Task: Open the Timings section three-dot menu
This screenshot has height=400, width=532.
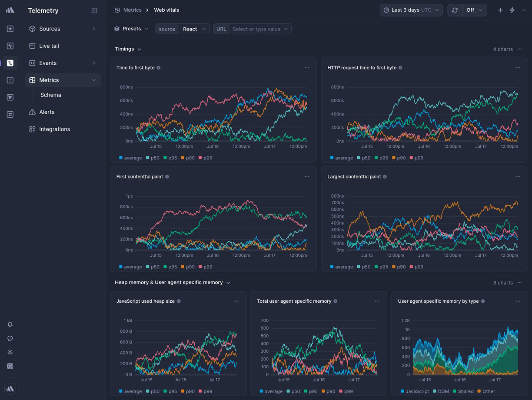Action: [x=519, y=49]
